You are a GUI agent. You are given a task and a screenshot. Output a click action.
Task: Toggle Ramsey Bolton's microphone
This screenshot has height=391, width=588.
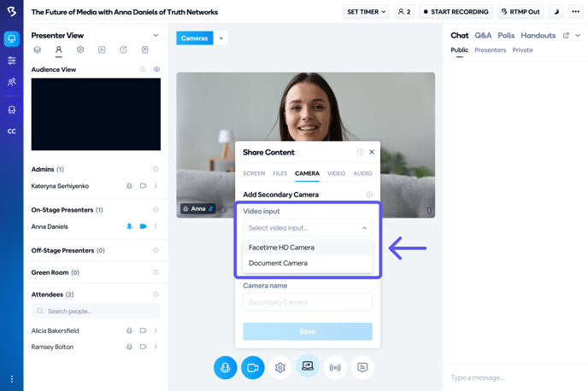coord(129,347)
